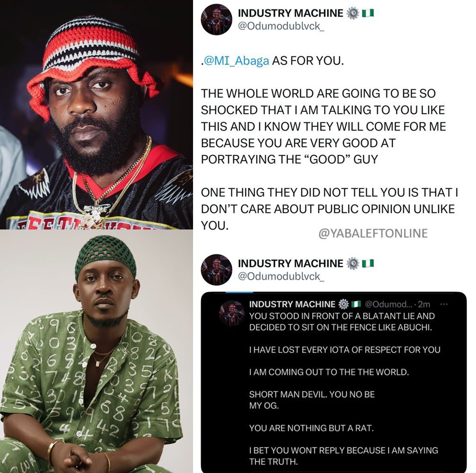The height and width of the screenshot is (473, 476).
Task: Open the top INDUSTRY MACHINE profile avatar
Action: click(216, 19)
